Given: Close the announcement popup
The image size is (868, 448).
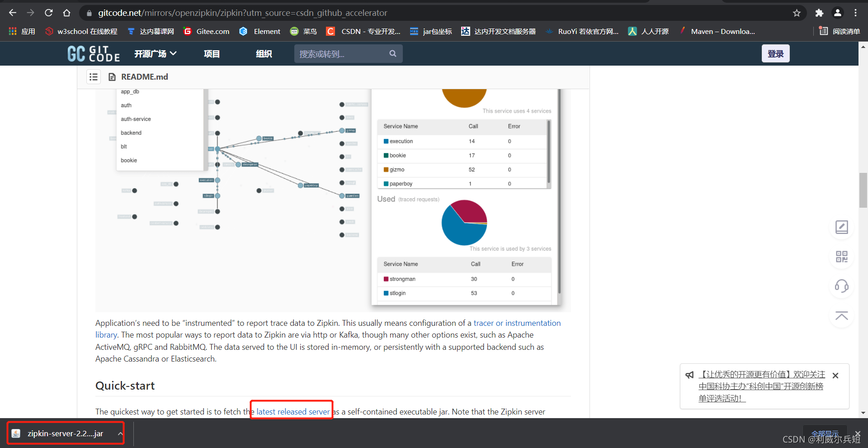Looking at the screenshot, I should (835, 376).
